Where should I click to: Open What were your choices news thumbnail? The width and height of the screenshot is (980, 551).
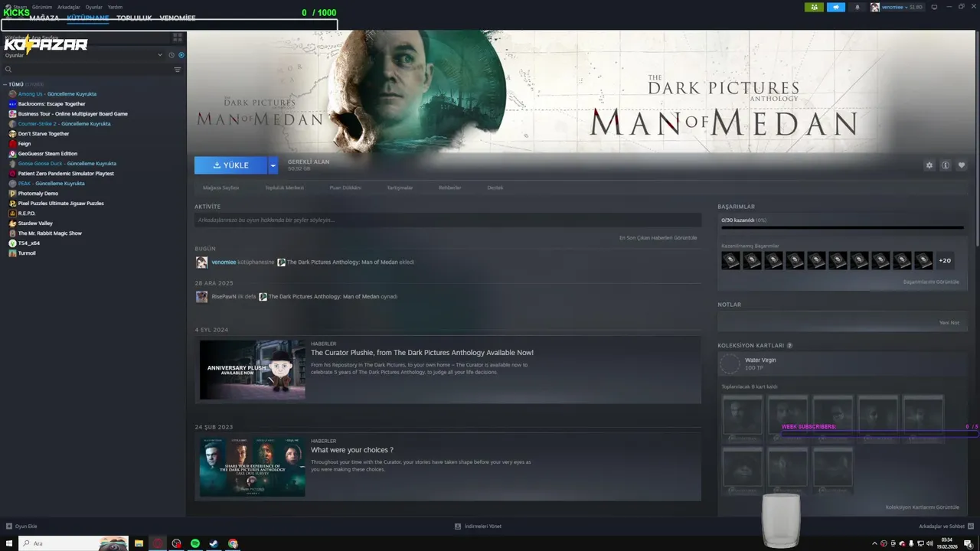point(252,467)
